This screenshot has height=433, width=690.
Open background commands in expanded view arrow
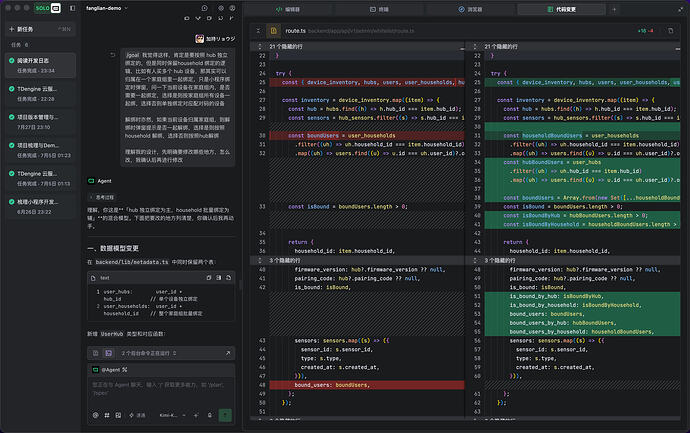pos(228,353)
